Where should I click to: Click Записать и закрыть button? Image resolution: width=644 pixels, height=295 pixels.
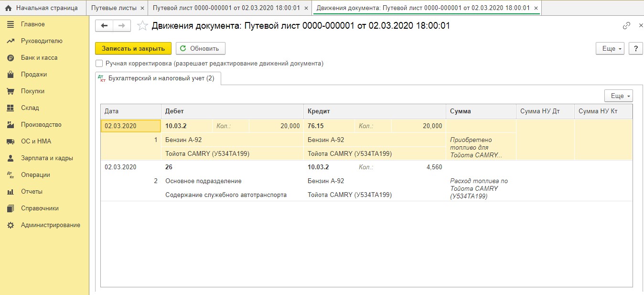tap(133, 48)
